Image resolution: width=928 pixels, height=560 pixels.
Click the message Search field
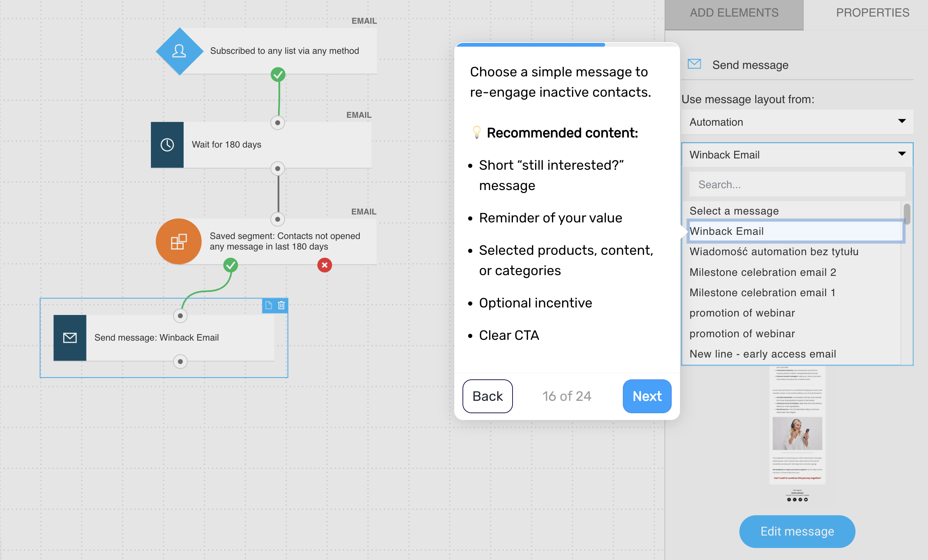(797, 184)
